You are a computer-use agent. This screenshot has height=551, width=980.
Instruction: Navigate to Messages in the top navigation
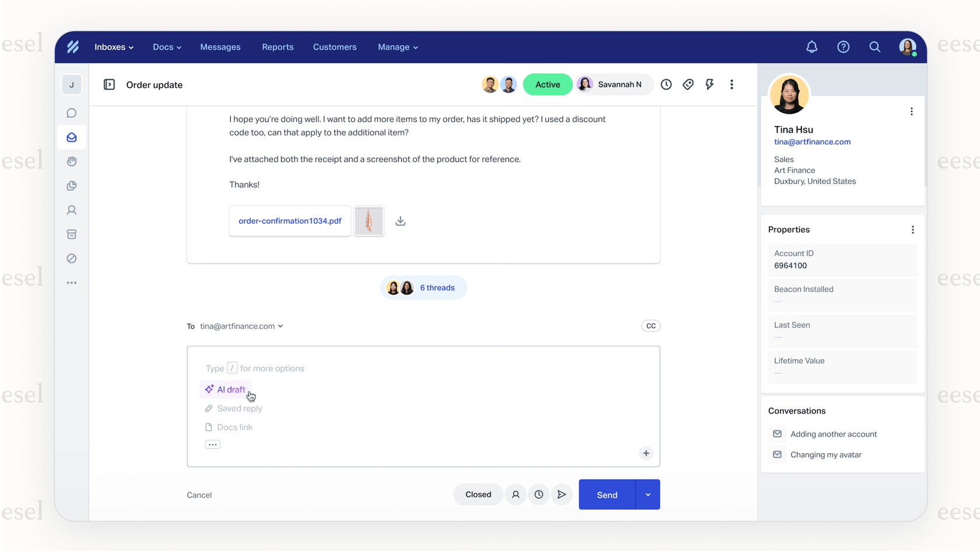(220, 47)
